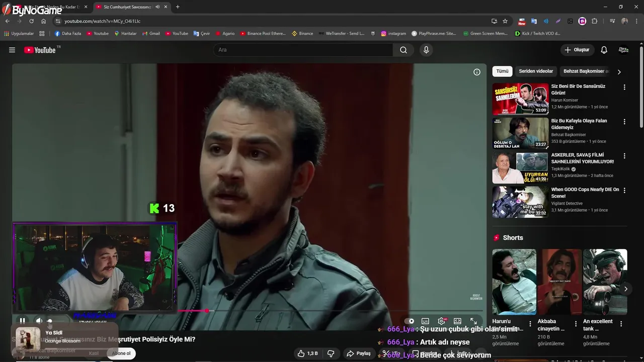
Task: Select the Behzat Başkomiser filter chip
Action: 585,71
